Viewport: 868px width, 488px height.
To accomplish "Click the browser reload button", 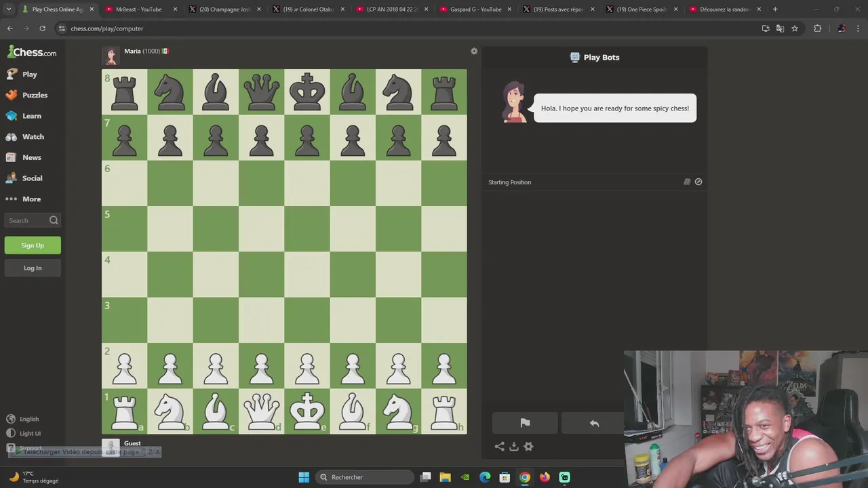I will point(42,28).
